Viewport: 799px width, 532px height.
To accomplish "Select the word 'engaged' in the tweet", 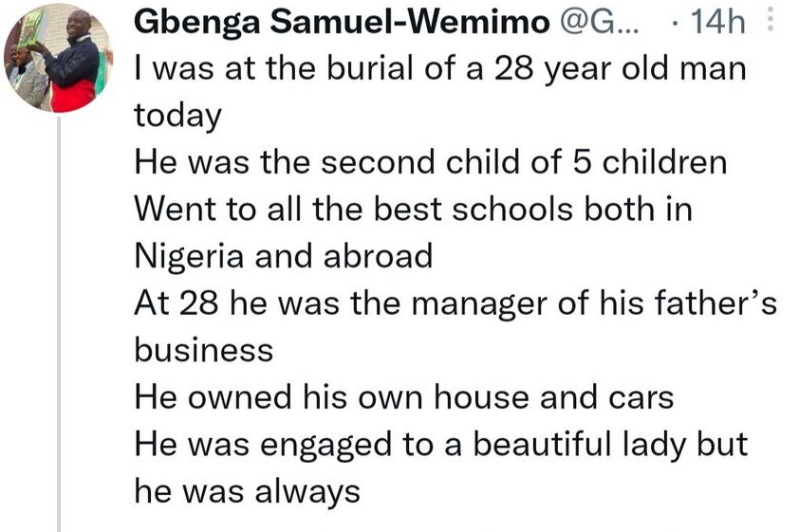I will 326,446.
